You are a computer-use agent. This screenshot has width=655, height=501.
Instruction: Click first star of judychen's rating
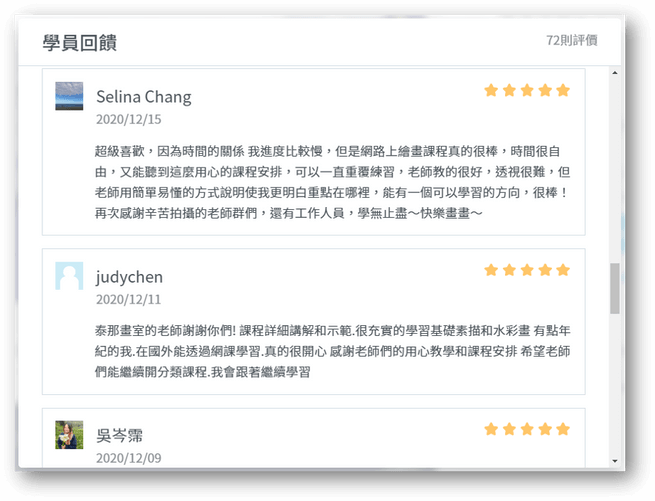(491, 270)
